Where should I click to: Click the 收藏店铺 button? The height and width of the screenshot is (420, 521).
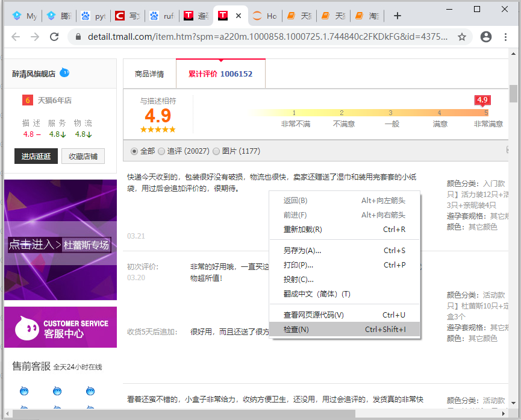coord(83,156)
